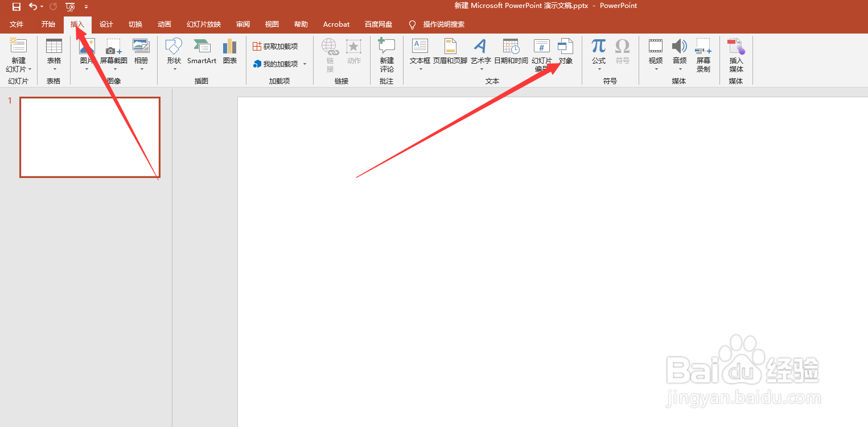
Task: Click 我的加载项 button
Action: click(x=275, y=64)
